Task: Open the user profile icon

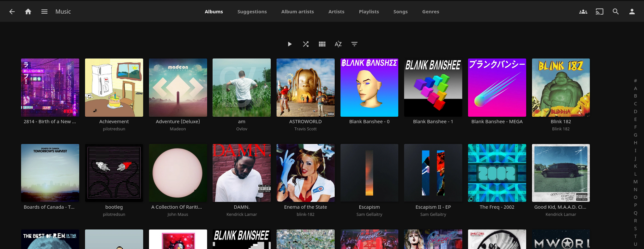Action: (x=632, y=12)
